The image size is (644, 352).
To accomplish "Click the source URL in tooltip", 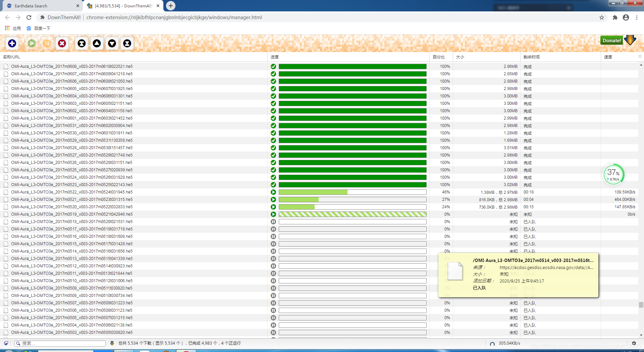I will pos(546,268).
